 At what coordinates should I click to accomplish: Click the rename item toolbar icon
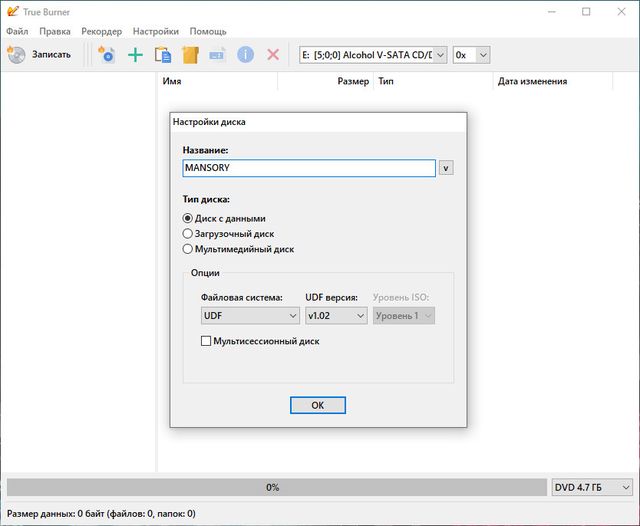[218, 55]
